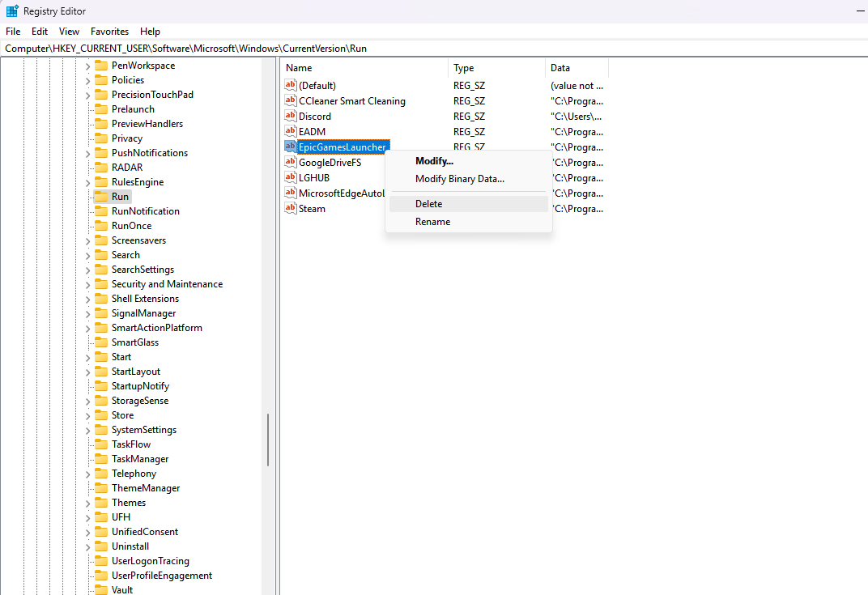Open the Favorites menu
Viewport: 868px width, 595px height.
click(109, 32)
